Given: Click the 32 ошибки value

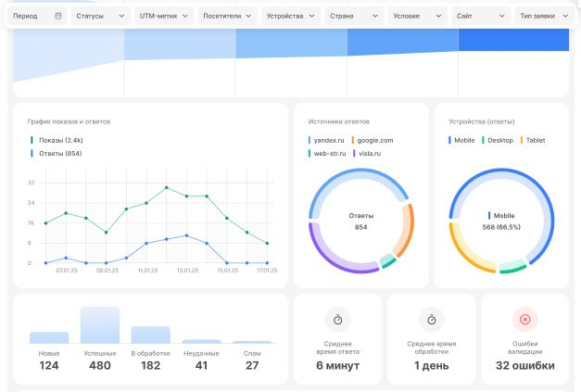Looking at the screenshot, I should pyautogui.click(x=525, y=365).
